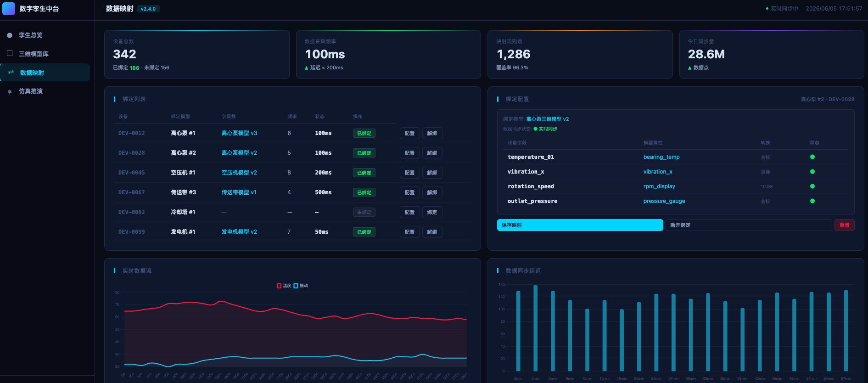
Task: Open 配置 for DEV-0012 row
Action: (x=410, y=133)
